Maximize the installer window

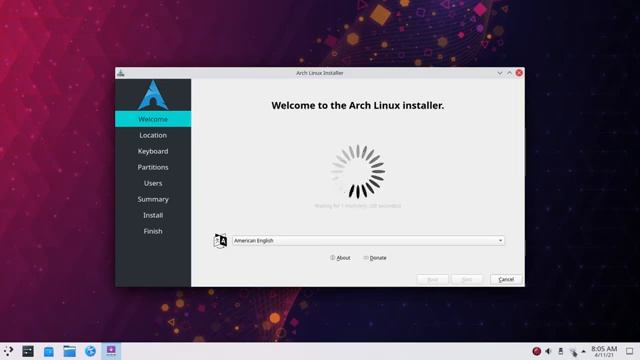pyautogui.click(x=509, y=73)
